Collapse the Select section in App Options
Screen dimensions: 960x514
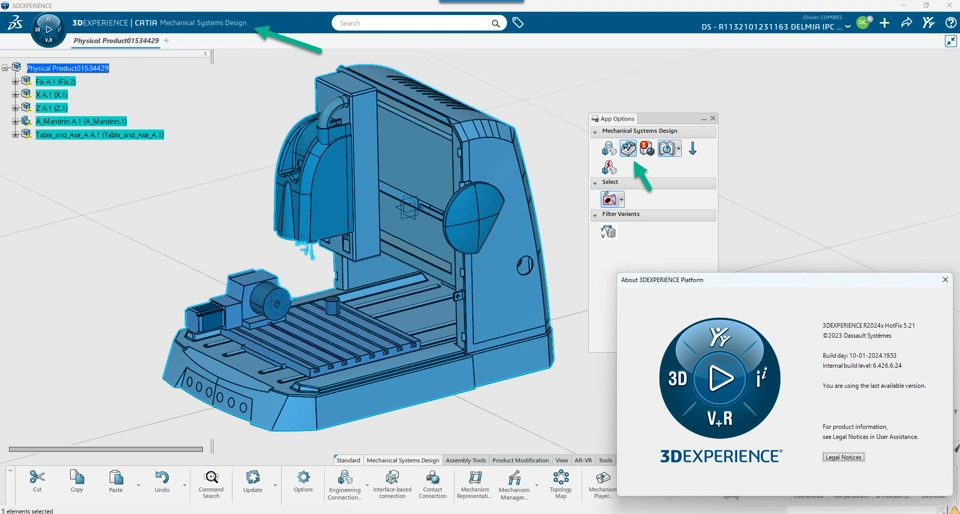click(x=594, y=182)
